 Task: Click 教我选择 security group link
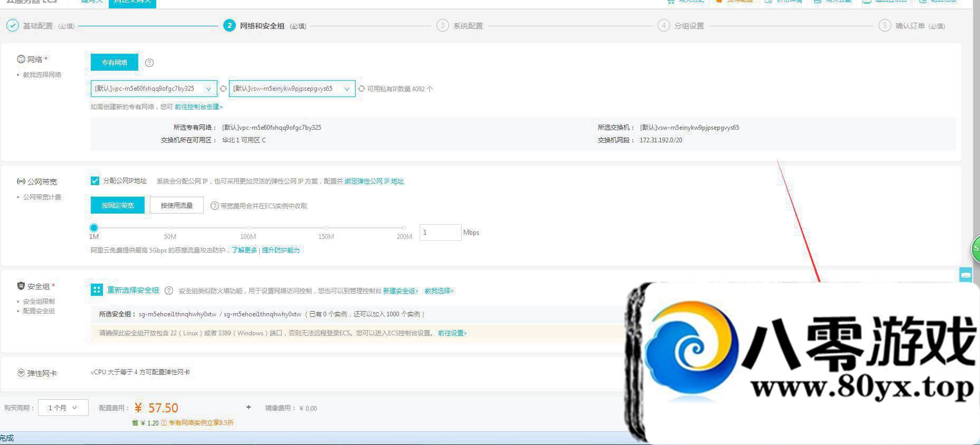[x=439, y=291]
